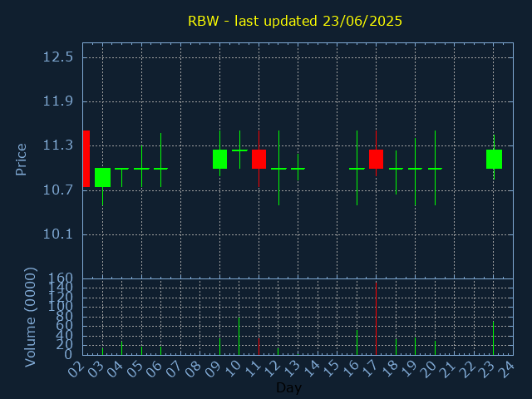Click the green volume bar on day 20
532x399 pixels.
pyautogui.click(x=435, y=348)
